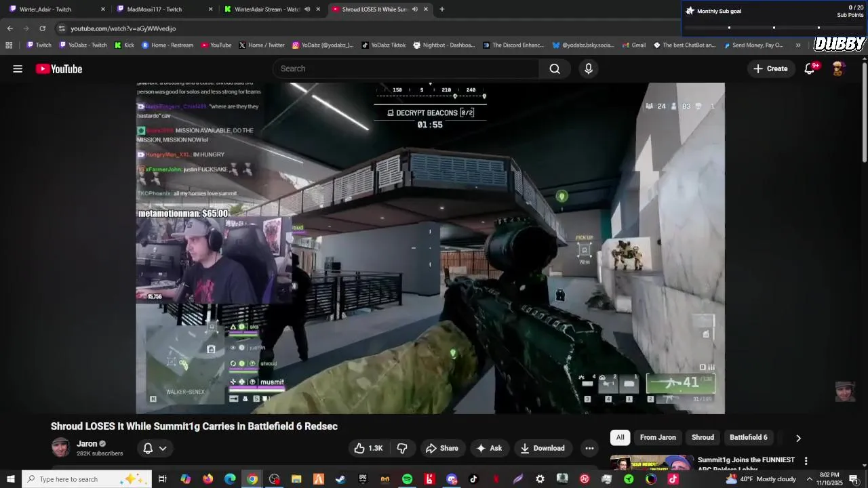
Task: Open the Settings gear in taskbar
Action: [x=540, y=479]
